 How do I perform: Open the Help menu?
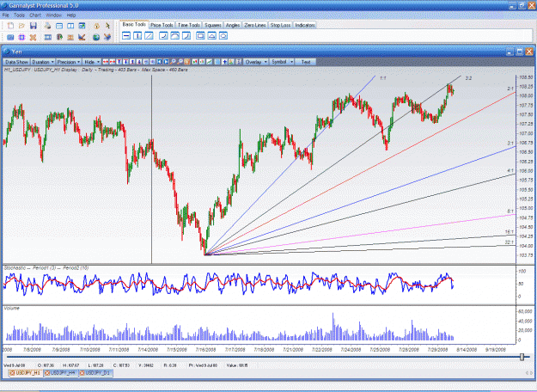click(71, 15)
